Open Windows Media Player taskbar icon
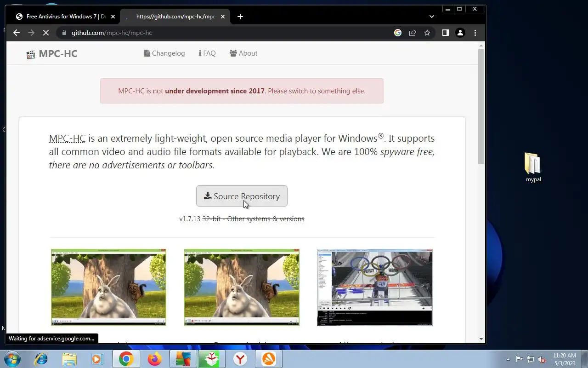This screenshot has width=588, height=368. tap(97, 359)
